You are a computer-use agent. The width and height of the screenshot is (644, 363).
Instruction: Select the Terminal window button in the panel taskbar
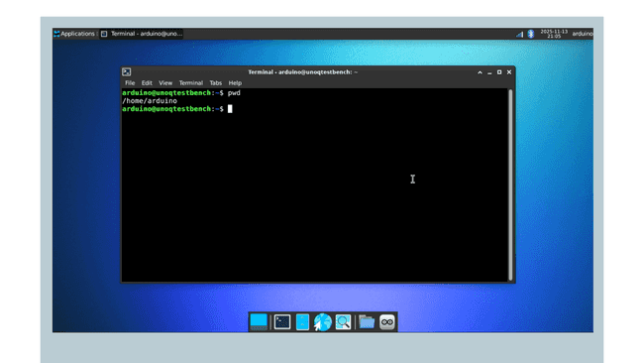142,34
